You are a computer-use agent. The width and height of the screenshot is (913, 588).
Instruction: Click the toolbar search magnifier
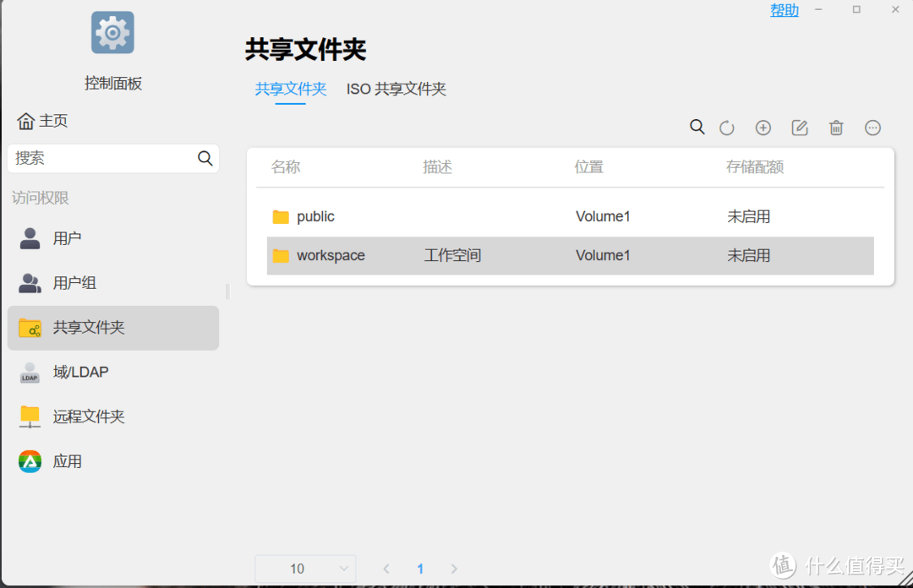tap(697, 127)
